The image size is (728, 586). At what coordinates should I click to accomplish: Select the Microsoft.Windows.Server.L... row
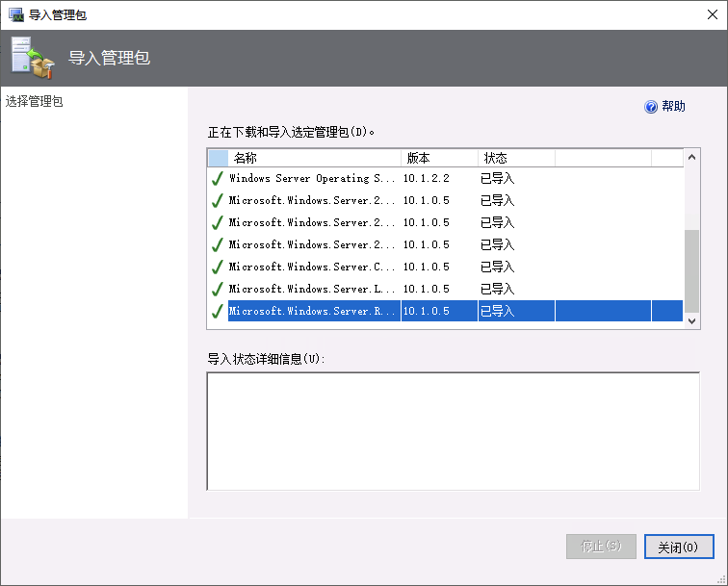tap(445, 289)
